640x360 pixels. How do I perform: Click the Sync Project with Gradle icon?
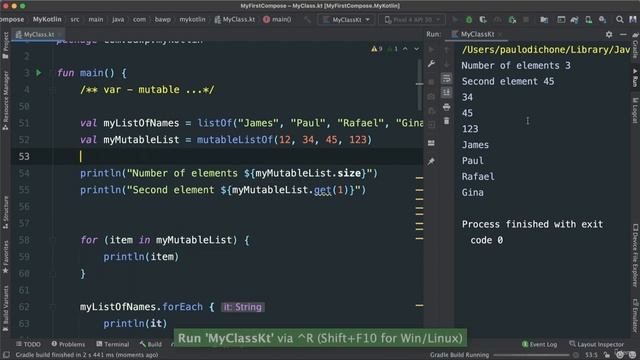(575, 20)
